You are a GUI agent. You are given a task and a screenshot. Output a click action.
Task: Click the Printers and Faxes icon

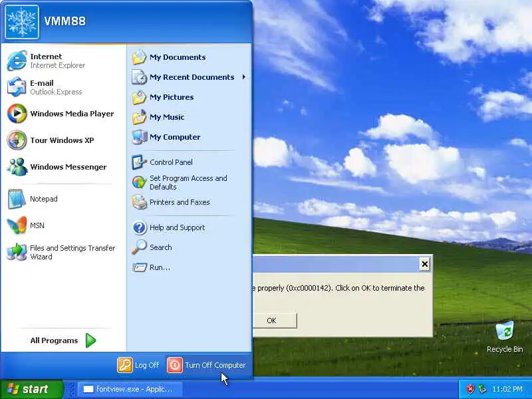[x=139, y=202]
